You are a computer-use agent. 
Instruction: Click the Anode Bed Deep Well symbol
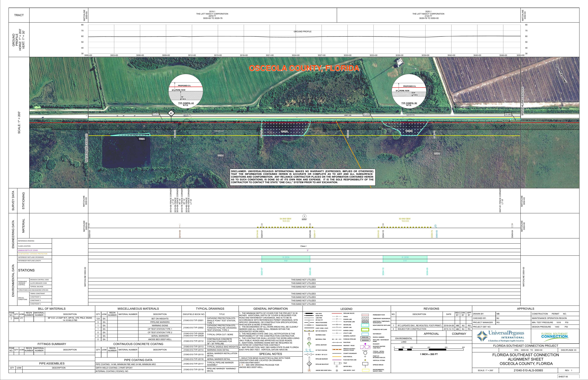pyautogui.click(x=309, y=370)
